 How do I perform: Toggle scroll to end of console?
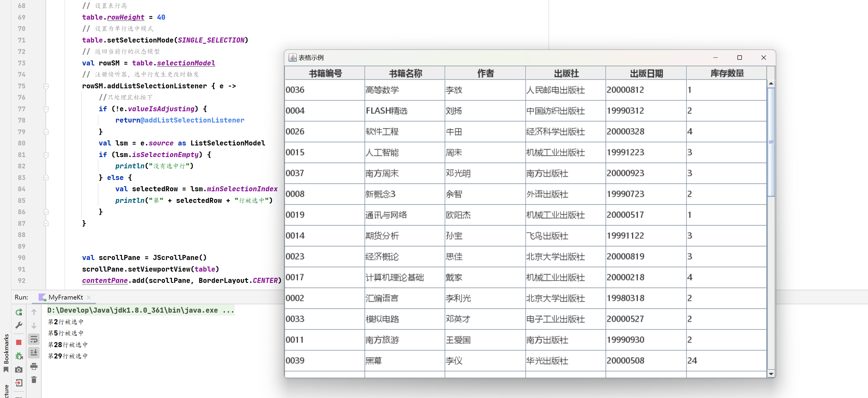[x=34, y=352]
